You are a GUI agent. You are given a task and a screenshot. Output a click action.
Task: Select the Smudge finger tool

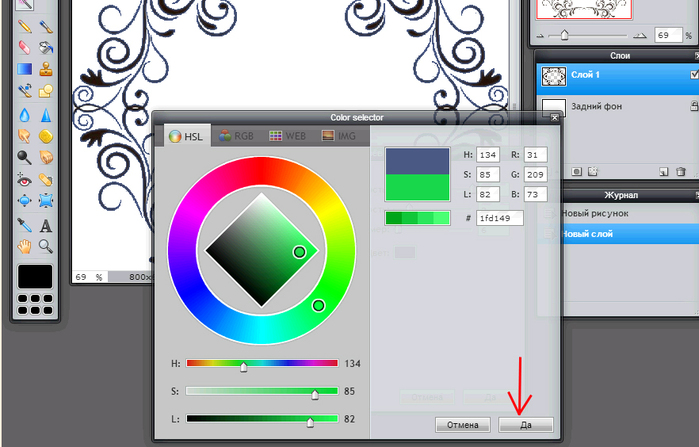(x=25, y=136)
